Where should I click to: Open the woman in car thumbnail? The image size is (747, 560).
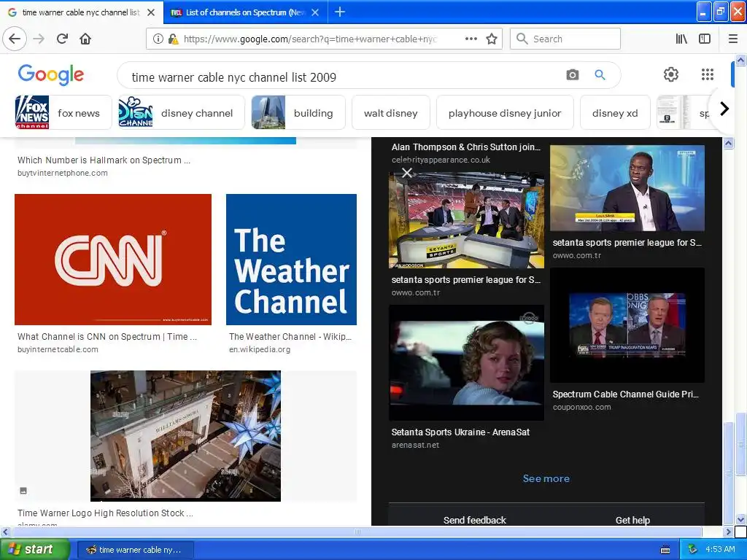point(466,363)
